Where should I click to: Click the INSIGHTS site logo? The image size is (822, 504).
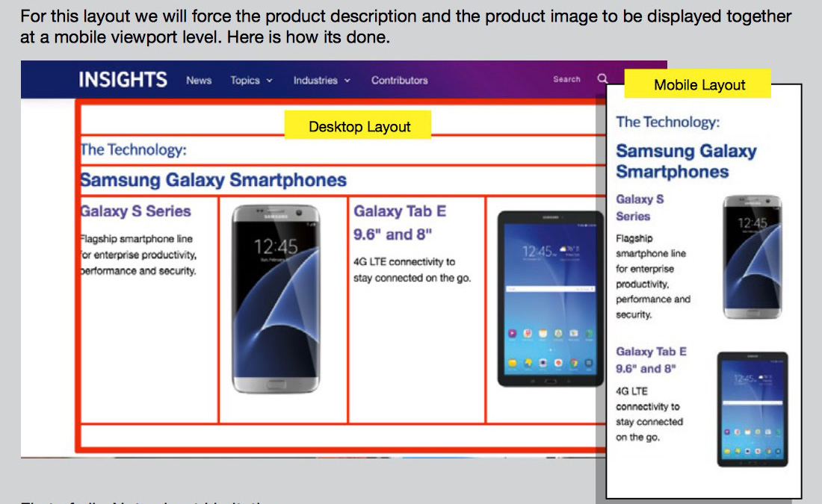tap(123, 80)
